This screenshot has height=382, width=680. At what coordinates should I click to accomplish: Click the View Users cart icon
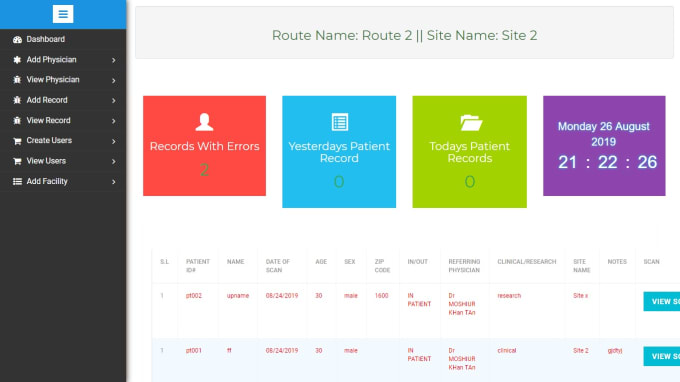click(17, 161)
